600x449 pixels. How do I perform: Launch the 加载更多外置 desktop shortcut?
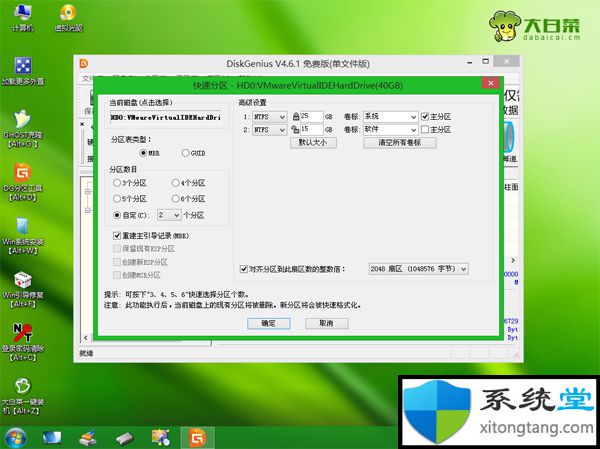click(x=23, y=71)
